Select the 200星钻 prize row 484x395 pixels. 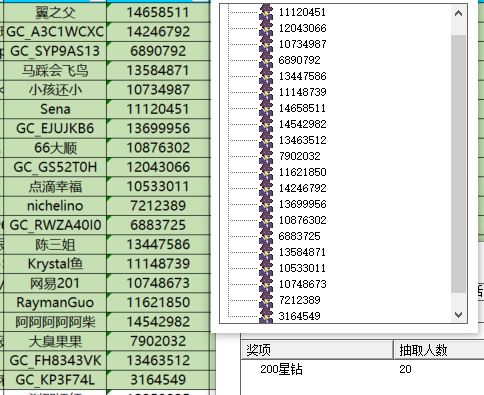pyautogui.click(x=363, y=369)
